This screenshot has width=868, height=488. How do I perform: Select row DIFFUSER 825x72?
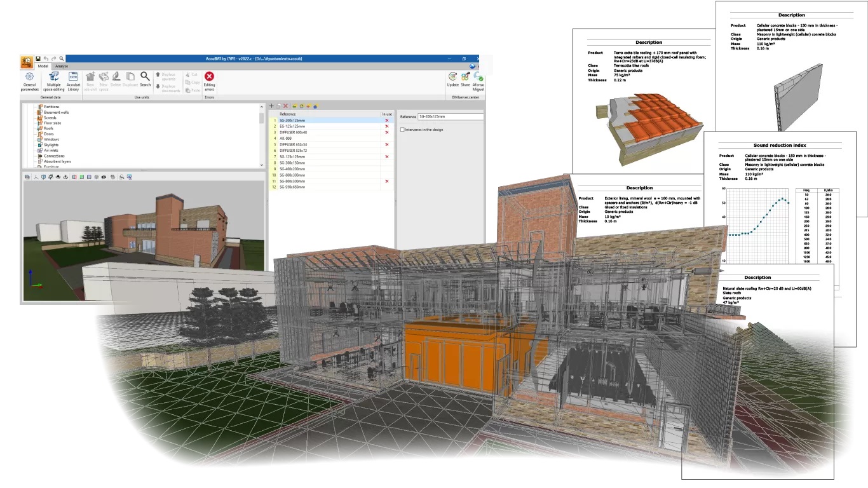331,151
